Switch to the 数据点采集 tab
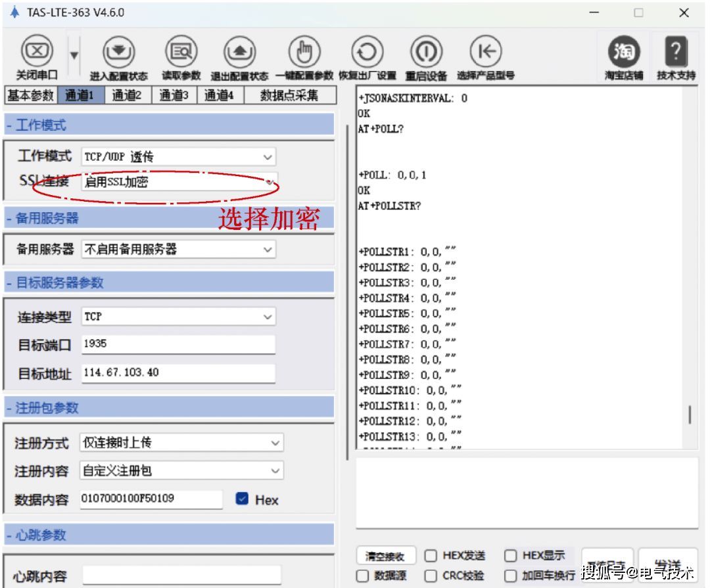 pyautogui.click(x=289, y=96)
